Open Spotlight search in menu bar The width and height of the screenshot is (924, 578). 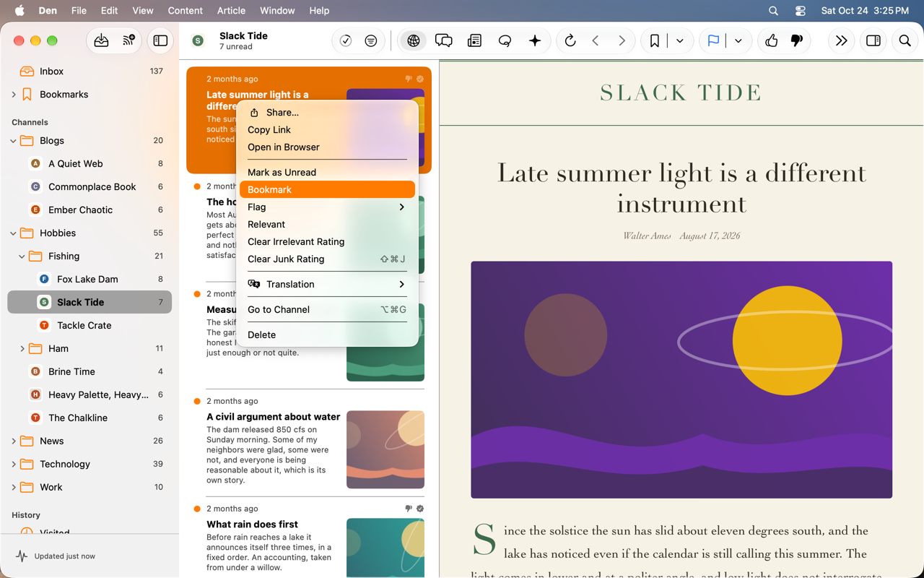pos(773,11)
